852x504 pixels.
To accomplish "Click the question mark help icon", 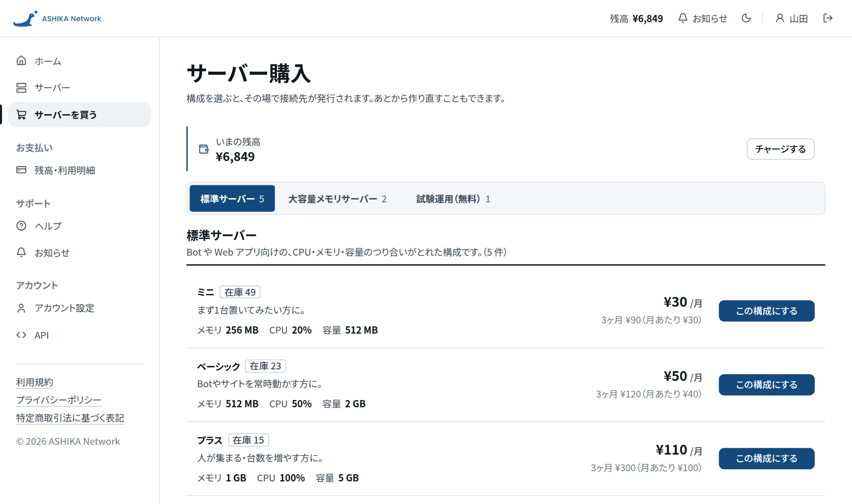I will tap(21, 226).
